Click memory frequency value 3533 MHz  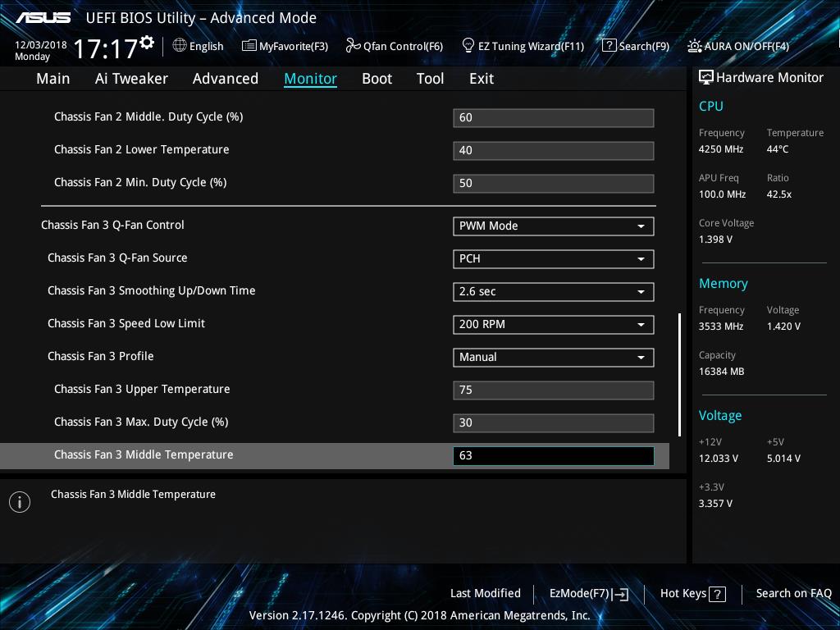(x=720, y=326)
